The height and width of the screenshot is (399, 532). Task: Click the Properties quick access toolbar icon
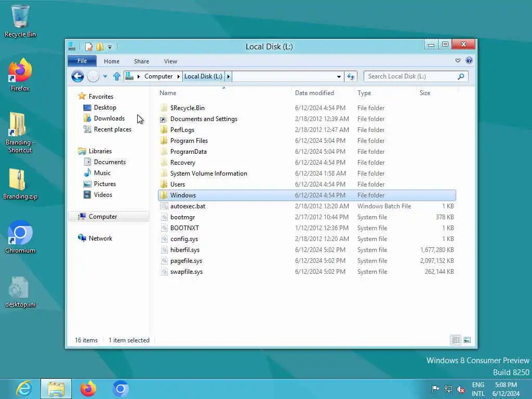click(88, 47)
